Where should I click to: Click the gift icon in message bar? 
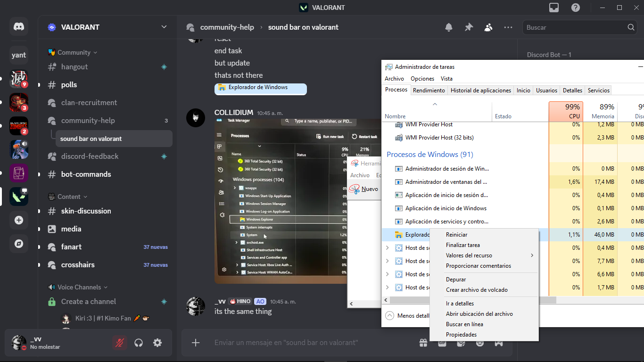click(x=423, y=343)
